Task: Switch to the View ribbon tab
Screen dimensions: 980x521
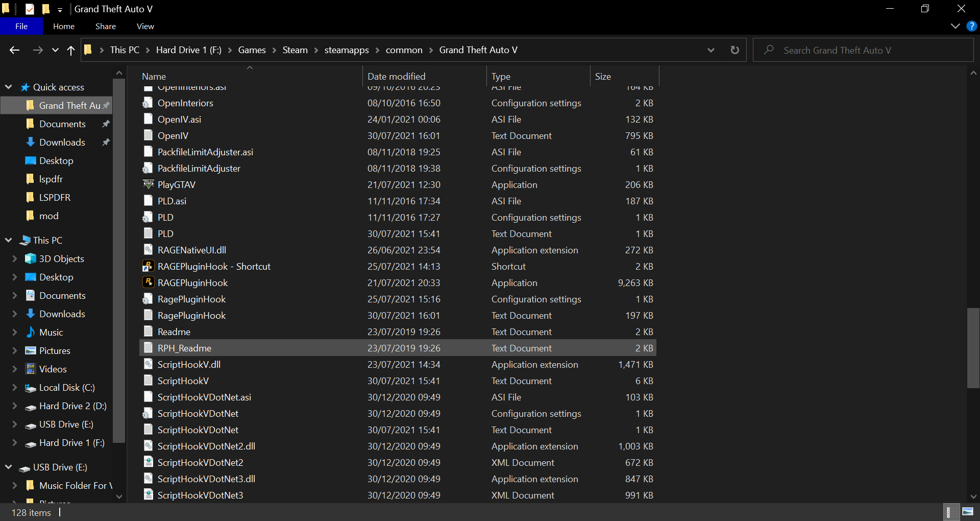Action: [145, 27]
